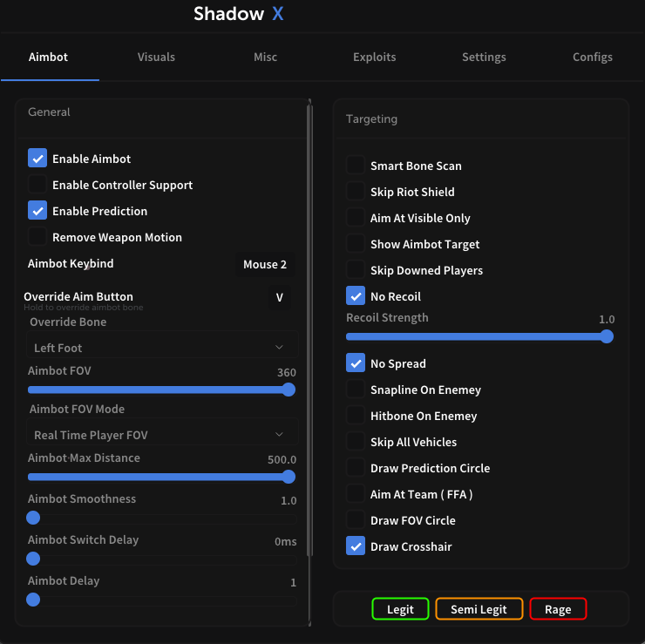This screenshot has width=645, height=644.
Task: Open the Misc tab
Action: coord(265,57)
